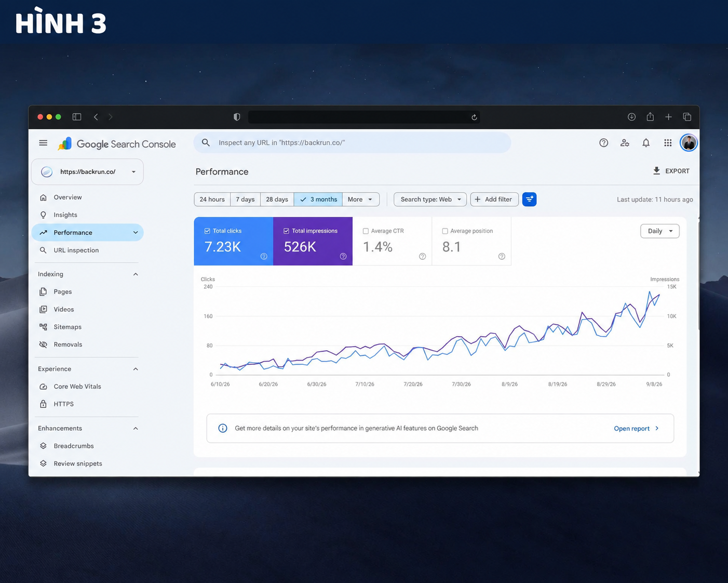Click the Google Search Console logo
The image size is (728, 583).
[x=117, y=144]
